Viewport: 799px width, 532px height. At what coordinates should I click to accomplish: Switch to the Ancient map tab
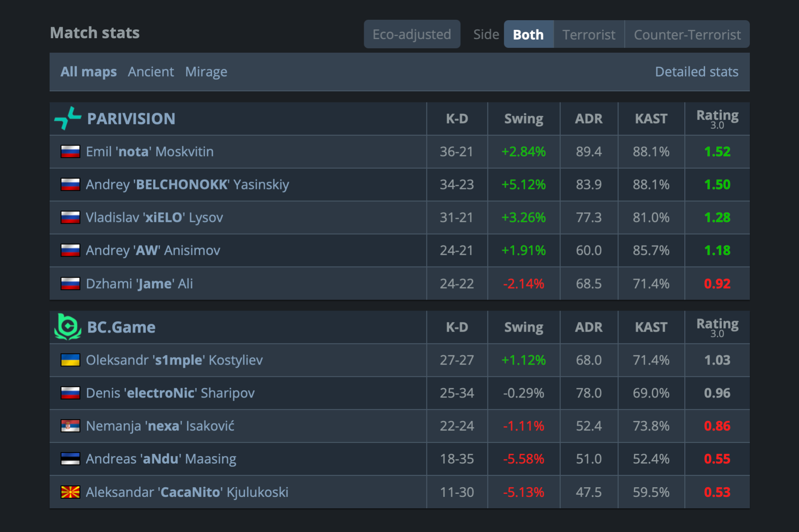pyautogui.click(x=151, y=72)
